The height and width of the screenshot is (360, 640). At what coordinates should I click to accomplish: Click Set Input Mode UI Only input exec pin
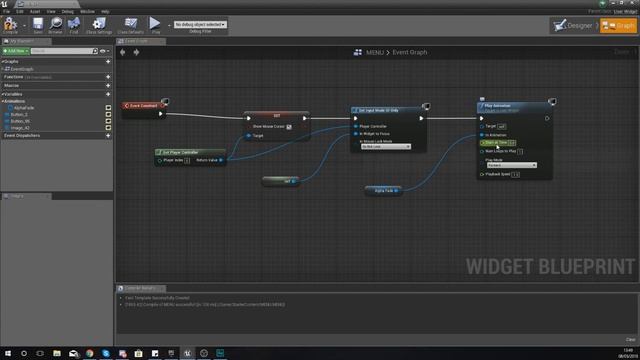pyautogui.click(x=356, y=118)
